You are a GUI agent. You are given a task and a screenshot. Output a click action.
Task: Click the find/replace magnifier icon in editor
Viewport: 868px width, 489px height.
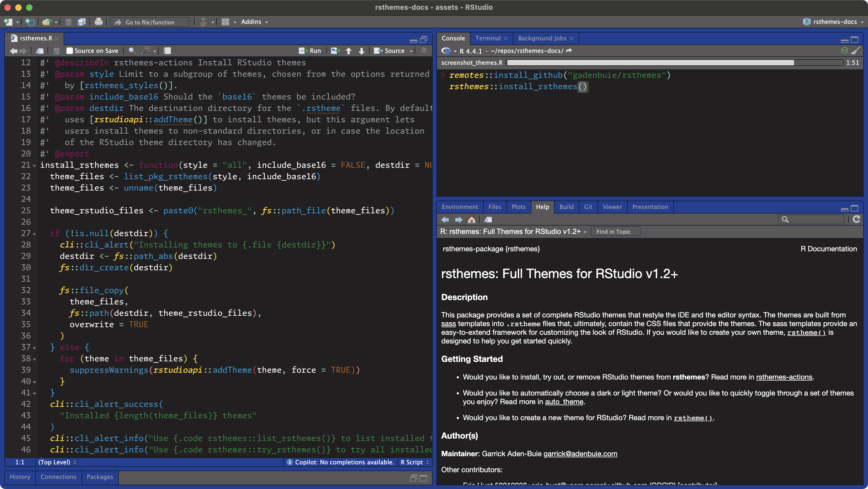tap(132, 50)
